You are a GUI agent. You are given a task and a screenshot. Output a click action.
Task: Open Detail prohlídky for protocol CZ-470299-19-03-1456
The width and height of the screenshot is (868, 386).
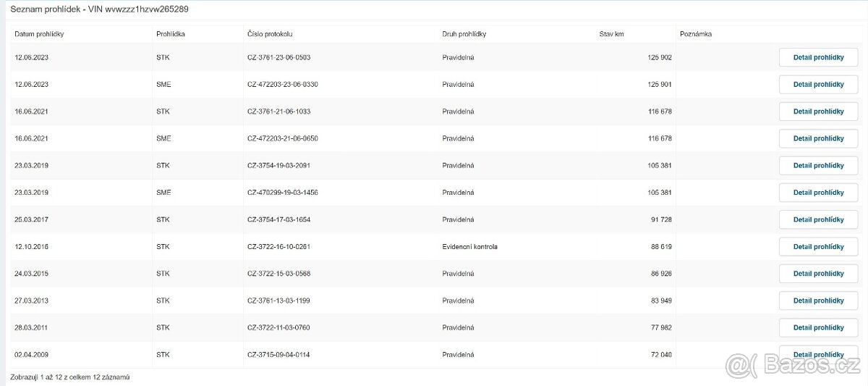tap(818, 193)
